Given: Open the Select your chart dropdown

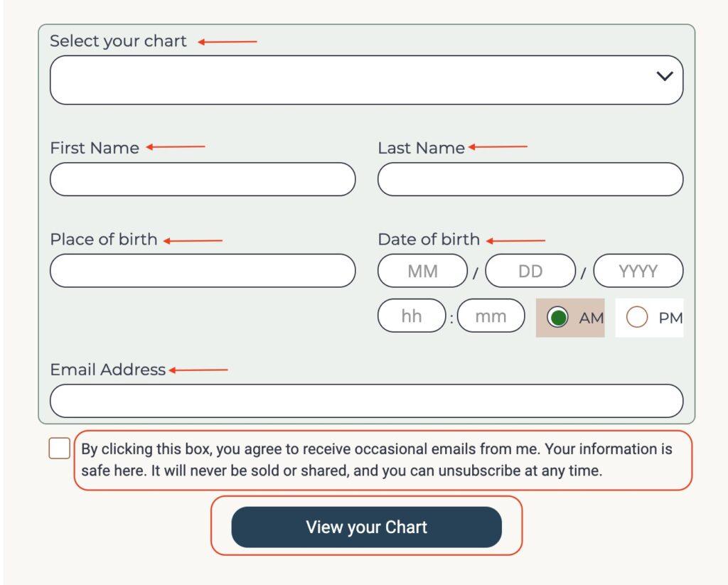Looking at the screenshot, I should [355, 80].
